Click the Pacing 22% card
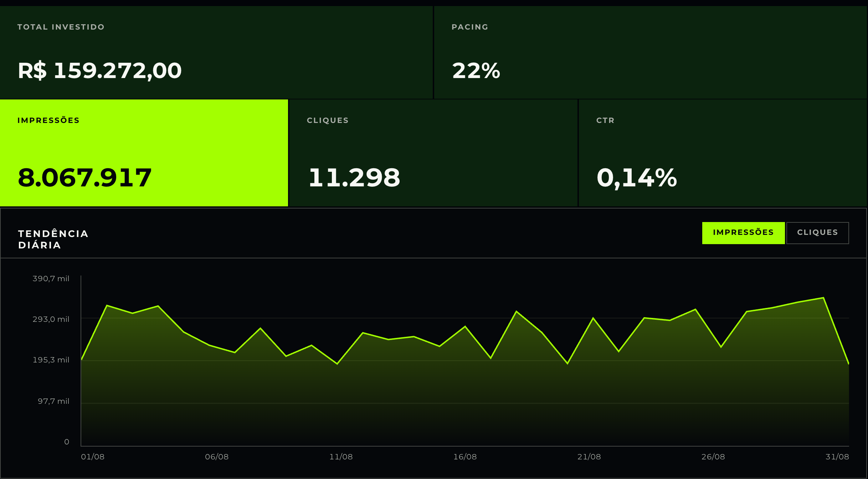The height and width of the screenshot is (479, 868). pos(651,52)
